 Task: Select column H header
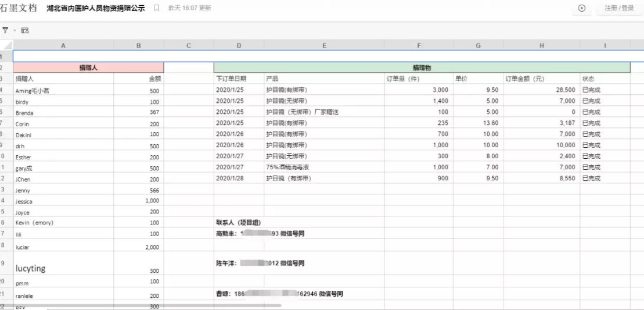[541, 45]
